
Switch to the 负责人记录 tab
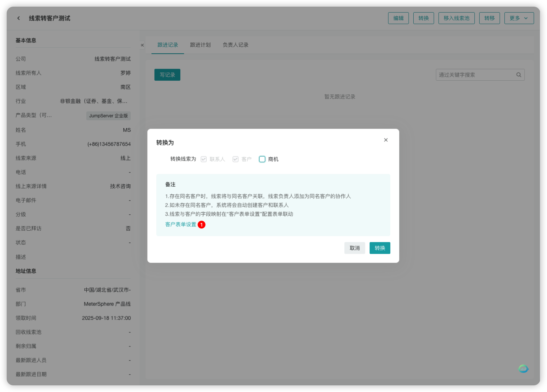(235, 44)
